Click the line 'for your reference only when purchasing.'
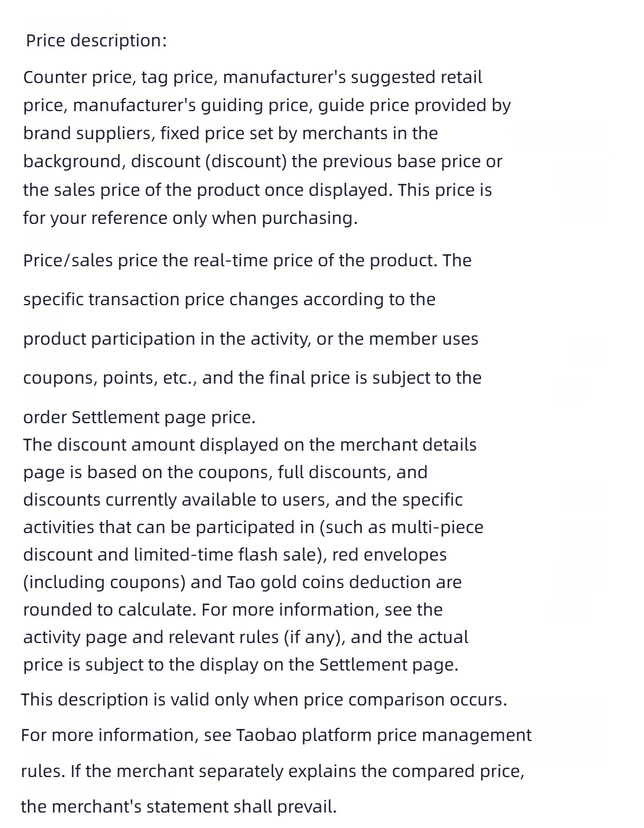 pos(190,218)
